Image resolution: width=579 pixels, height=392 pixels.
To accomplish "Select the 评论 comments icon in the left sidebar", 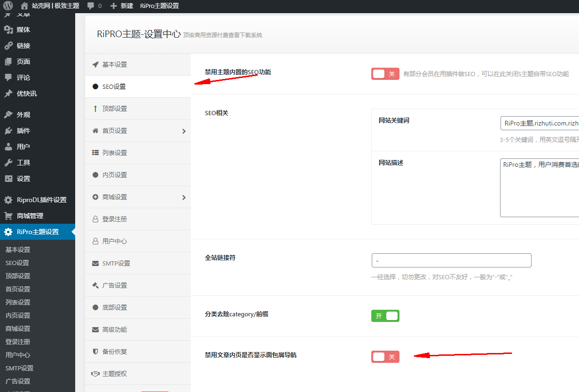I will point(8,78).
